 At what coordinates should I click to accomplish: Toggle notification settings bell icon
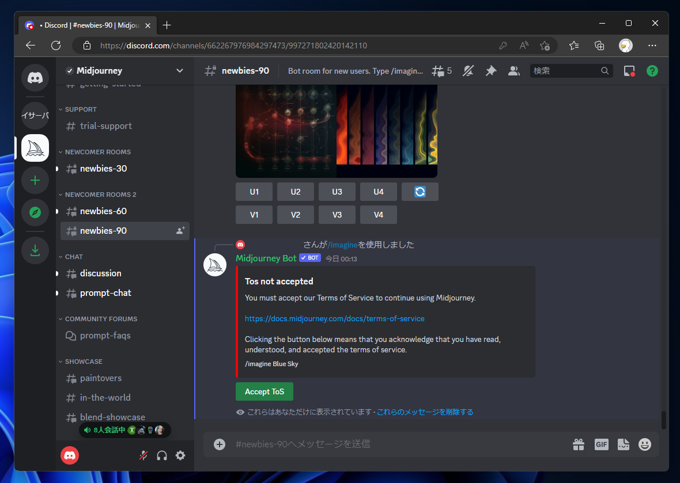[x=468, y=71]
